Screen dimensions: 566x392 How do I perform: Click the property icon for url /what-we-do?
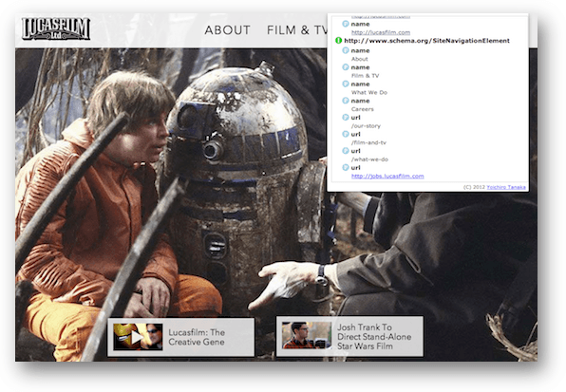click(346, 150)
